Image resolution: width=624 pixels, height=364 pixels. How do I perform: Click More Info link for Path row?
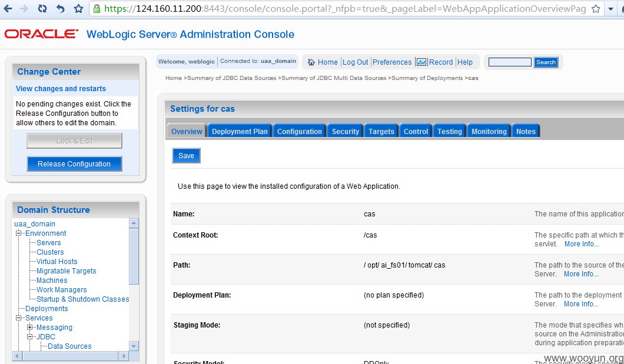pyautogui.click(x=581, y=274)
